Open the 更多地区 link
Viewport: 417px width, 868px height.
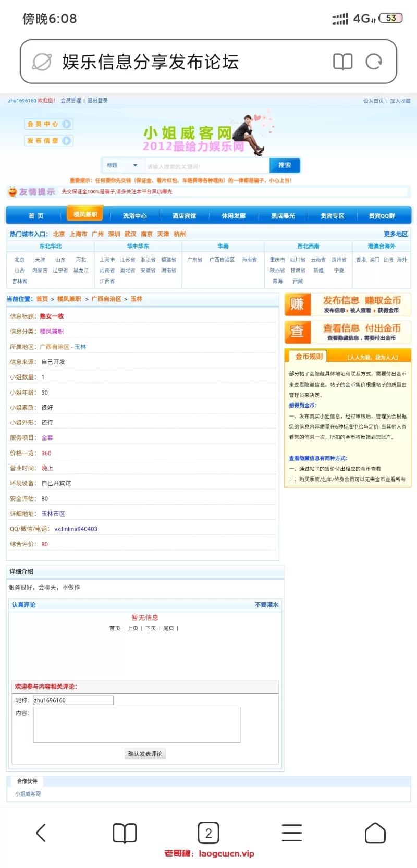pyautogui.click(x=396, y=234)
